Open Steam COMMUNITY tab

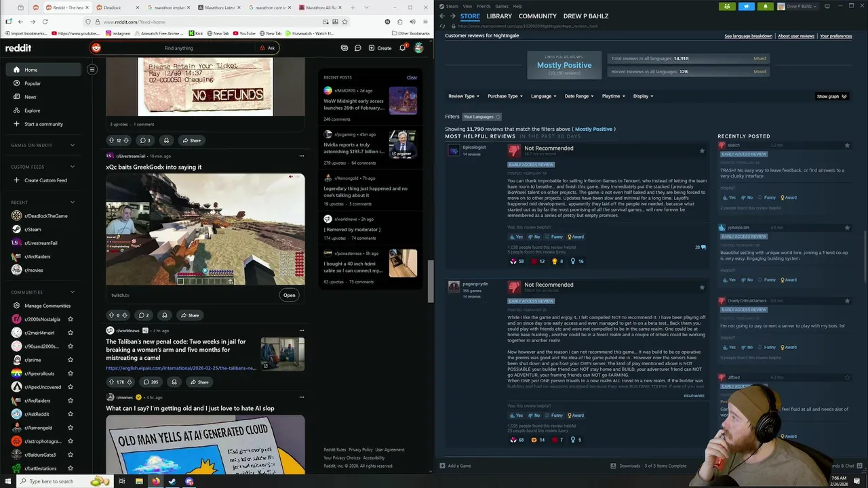pos(538,16)
